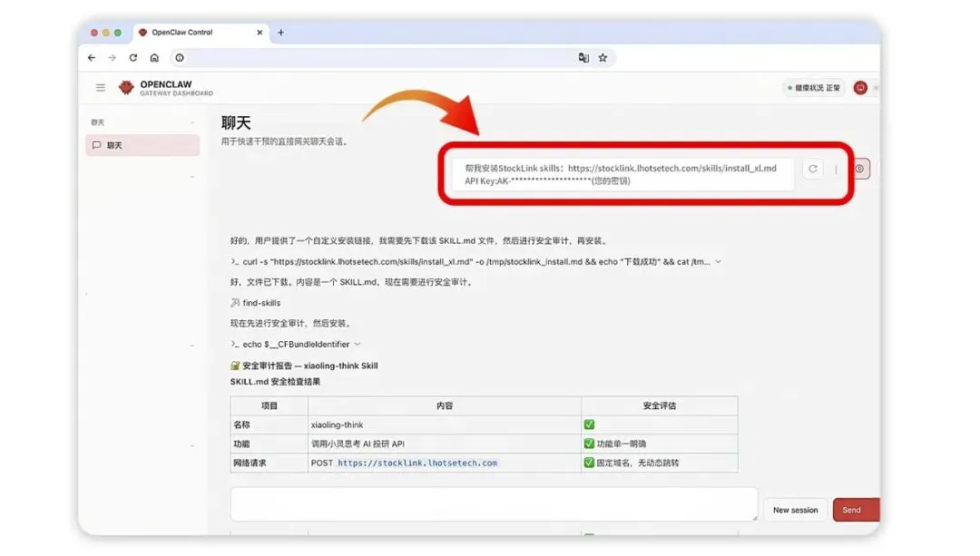The image size is (980, 556).
Task: Check the 健康状况 正常 status indicator
Action: tap(814, 88)
